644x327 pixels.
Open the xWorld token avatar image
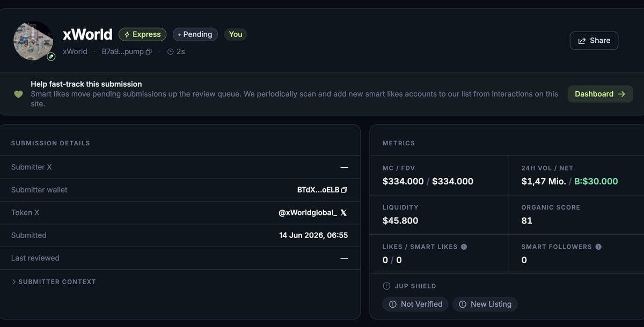33,41
